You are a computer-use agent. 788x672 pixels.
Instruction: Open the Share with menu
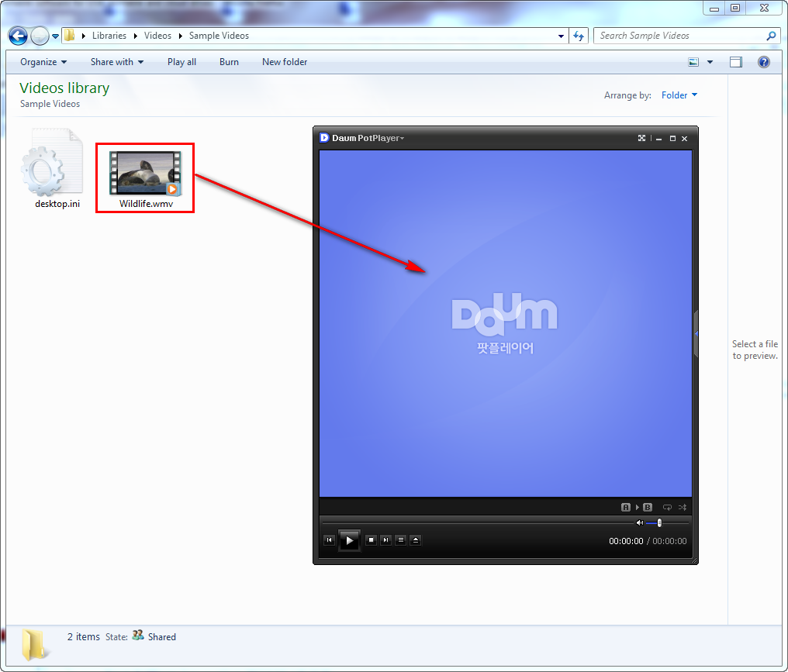click(116, 62)
